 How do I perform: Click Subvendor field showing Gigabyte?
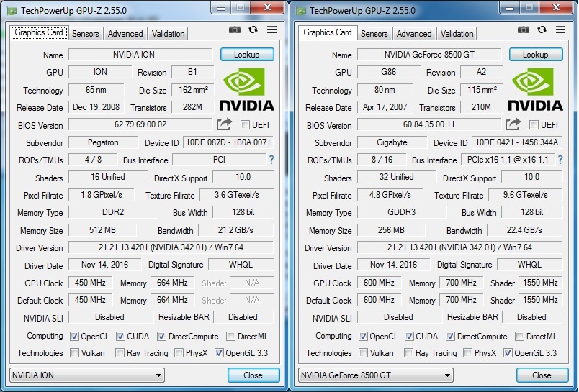click(x=392, y=142)
